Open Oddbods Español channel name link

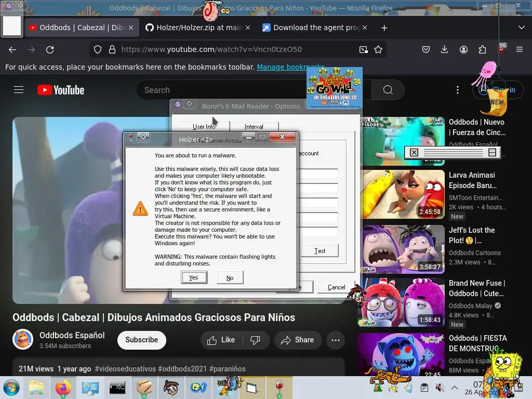pyautogui.click(x=72, y=335)
